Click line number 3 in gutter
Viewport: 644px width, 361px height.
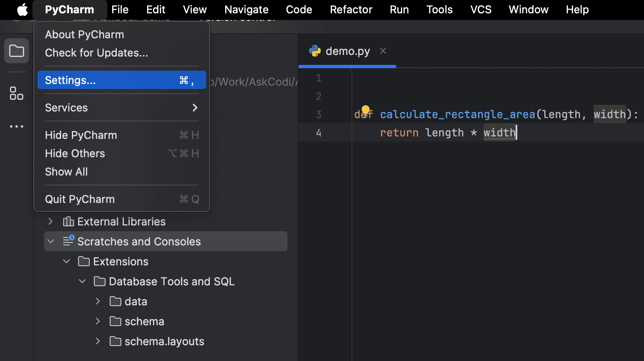pos(319,114)
